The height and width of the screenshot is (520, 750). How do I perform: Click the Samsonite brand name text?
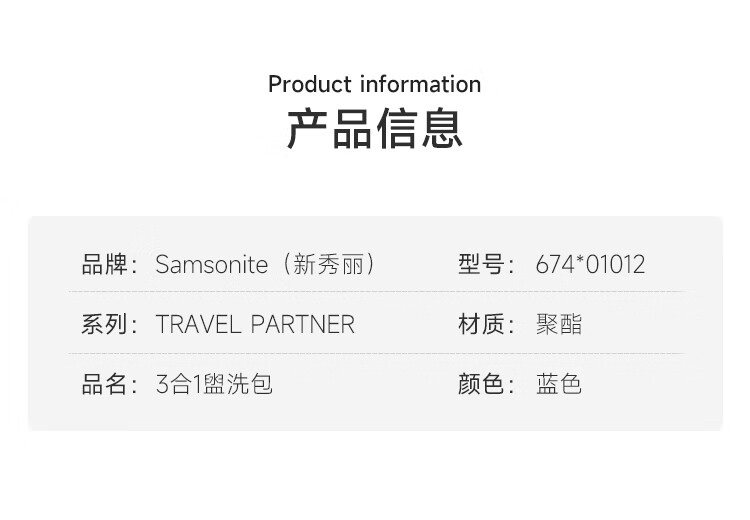212,265
